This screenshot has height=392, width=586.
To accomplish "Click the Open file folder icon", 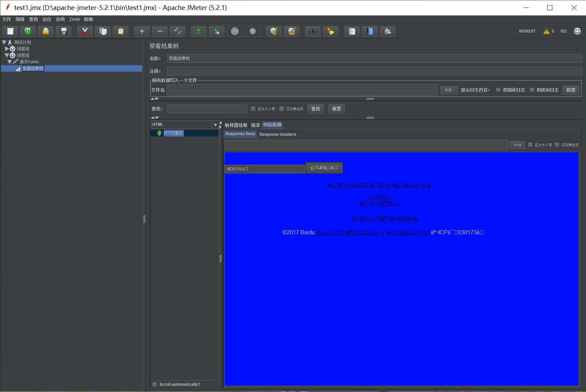I will (46, 31).
